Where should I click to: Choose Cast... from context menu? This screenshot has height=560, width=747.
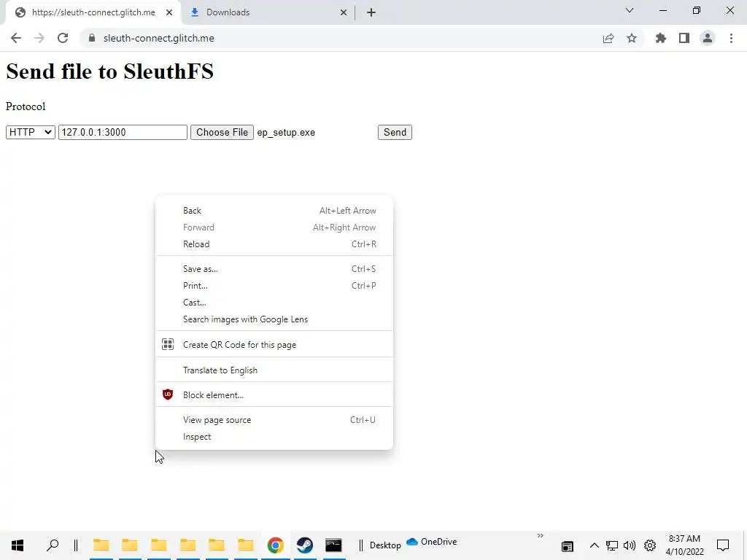[274, 303]
